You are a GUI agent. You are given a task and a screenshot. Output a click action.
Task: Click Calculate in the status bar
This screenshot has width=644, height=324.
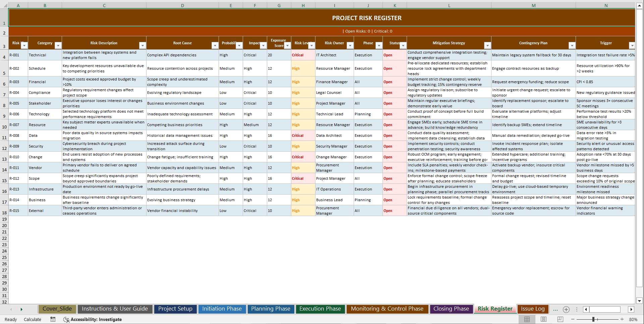coord(33,319)
